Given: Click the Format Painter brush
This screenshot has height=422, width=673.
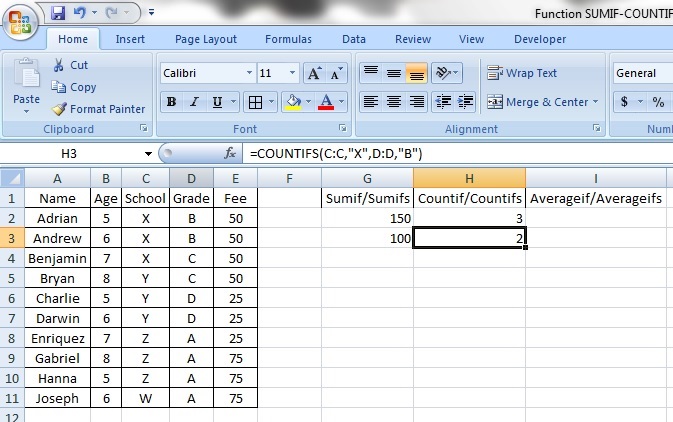Looking at the screenshot, I should (x=60, y=109).
